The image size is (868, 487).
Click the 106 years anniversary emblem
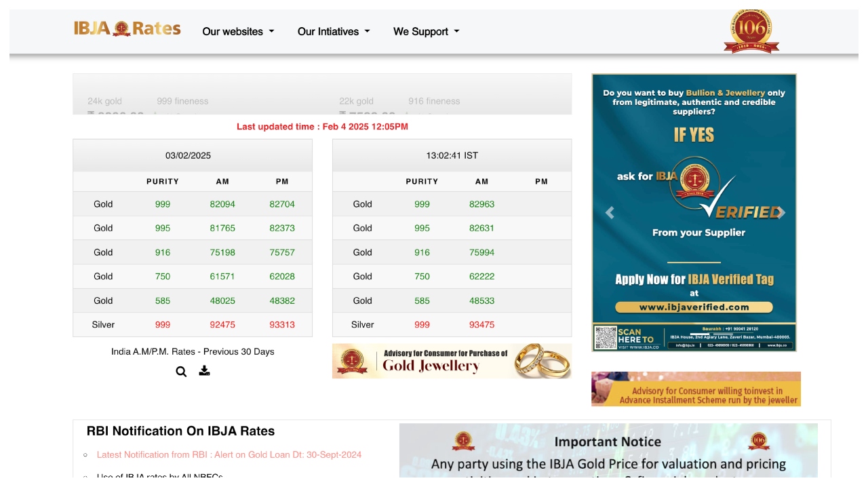click(x=751, y=31)
